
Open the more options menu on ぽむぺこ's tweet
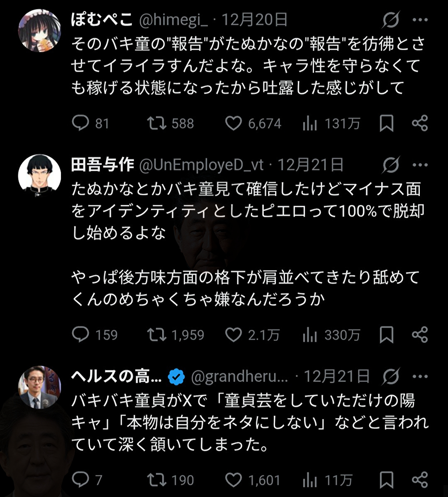point(420,19)
